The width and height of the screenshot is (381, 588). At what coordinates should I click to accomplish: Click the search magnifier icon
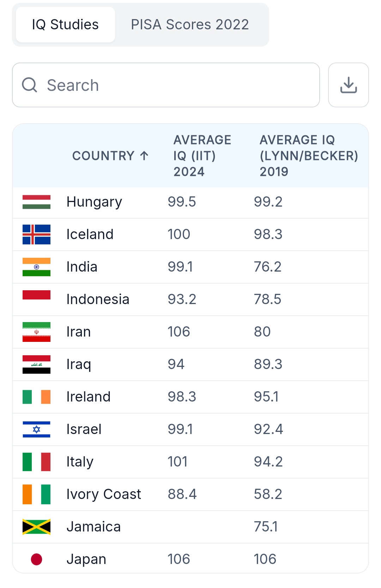(x=30, y=85)
